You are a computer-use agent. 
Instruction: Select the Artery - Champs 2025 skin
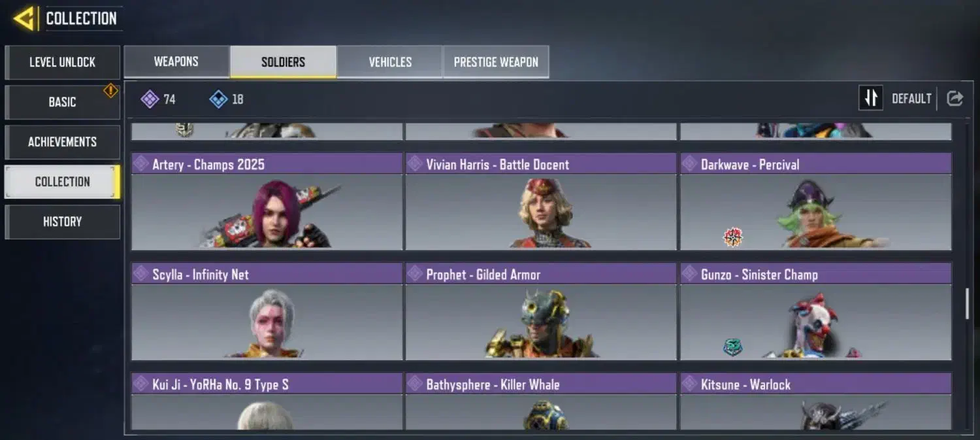pyautogui.click(x=267, y=202)
